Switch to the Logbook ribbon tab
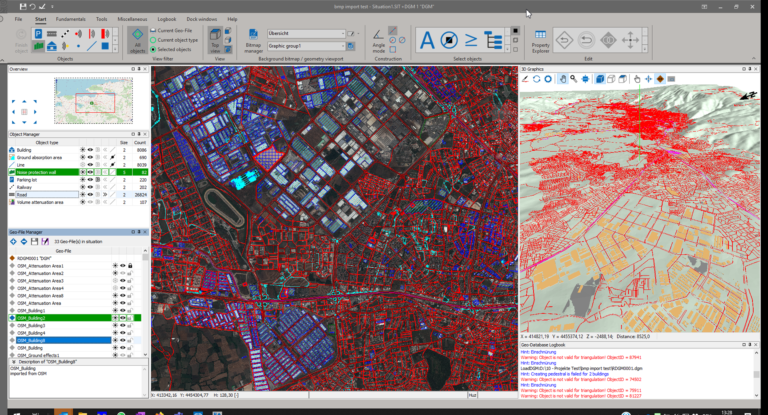The image size is (768, 415). tap(167, 19)
